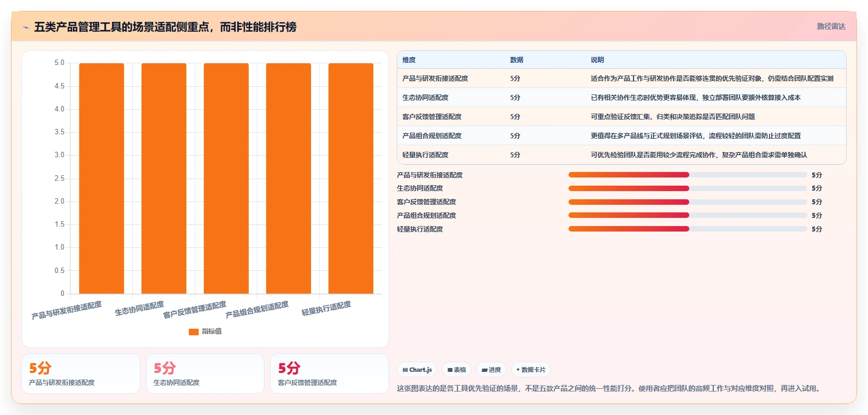Image resolution: width=868 pixels, height=415 pixels.
Task: Click the orange 指标值 legend color box
Action: 193,331
